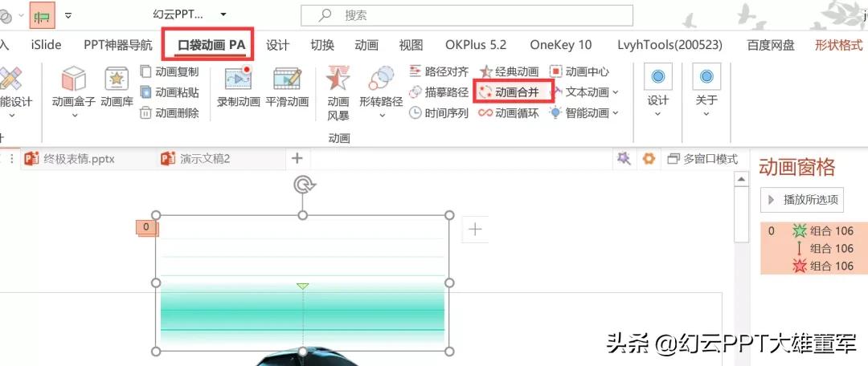Viewport: 868px width, 366px height.
Task: Open the 形转路径 dropdown arrow
Action: pos(382,116)
